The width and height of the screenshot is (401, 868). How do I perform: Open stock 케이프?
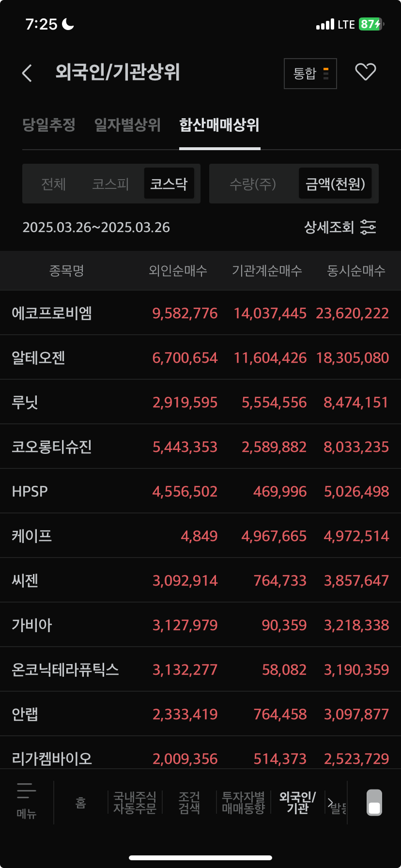tap(31, 536)
